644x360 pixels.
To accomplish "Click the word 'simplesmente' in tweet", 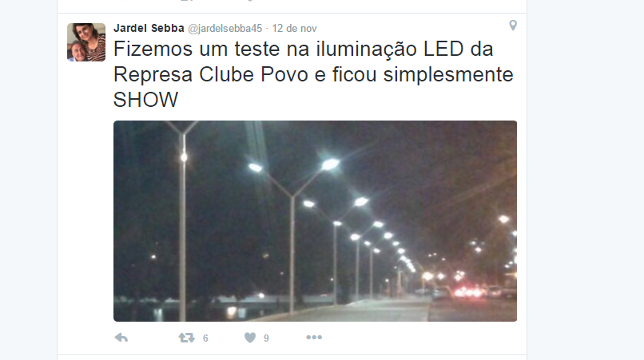I will pyautogui.click(x=448, y=75).
